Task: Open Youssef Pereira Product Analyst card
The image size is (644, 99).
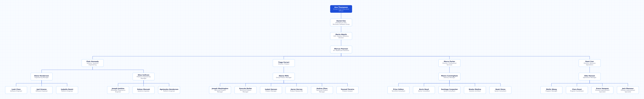Action: [347, 90]
